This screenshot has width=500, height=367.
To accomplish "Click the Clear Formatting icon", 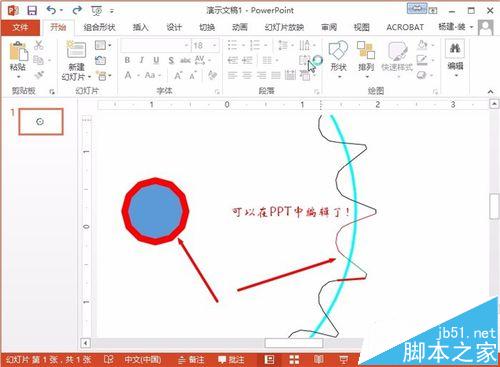I will (212, 75).
